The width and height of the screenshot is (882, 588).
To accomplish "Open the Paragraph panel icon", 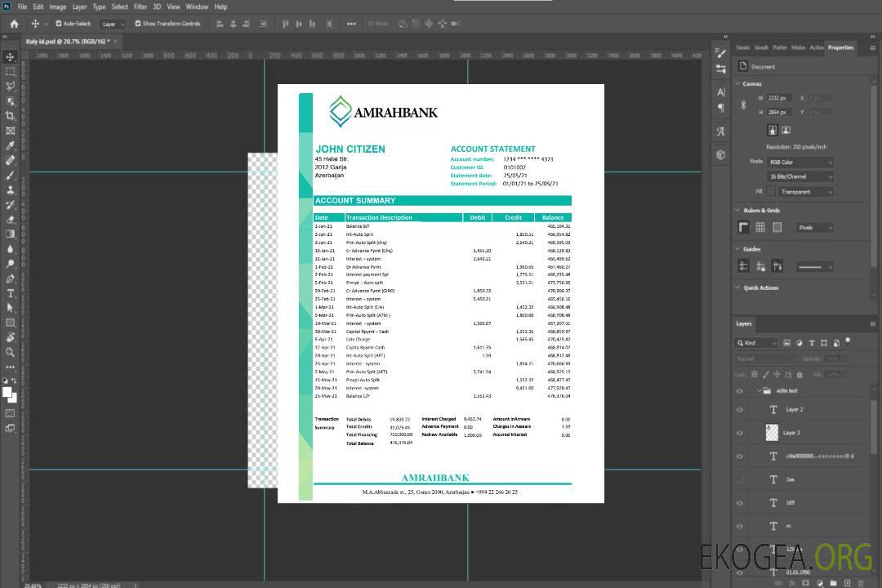I will pos(721,108).
